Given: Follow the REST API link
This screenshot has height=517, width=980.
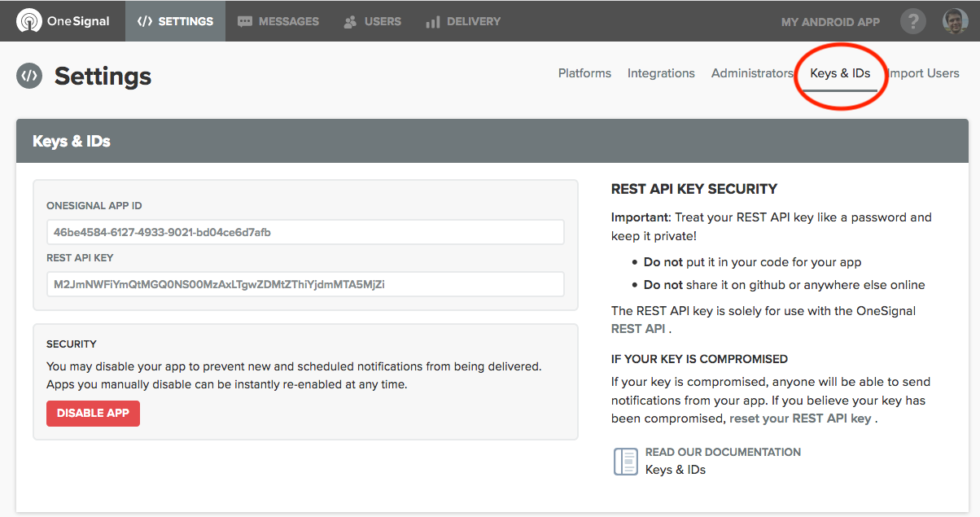Looking at the screenshot, I should tap(638, 329).
